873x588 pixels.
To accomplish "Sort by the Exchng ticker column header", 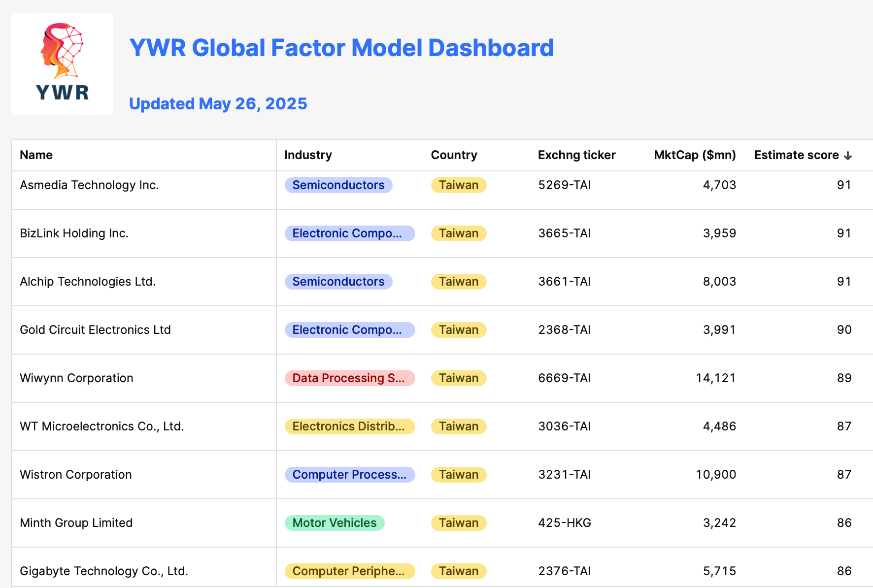I will coord(576,155).
